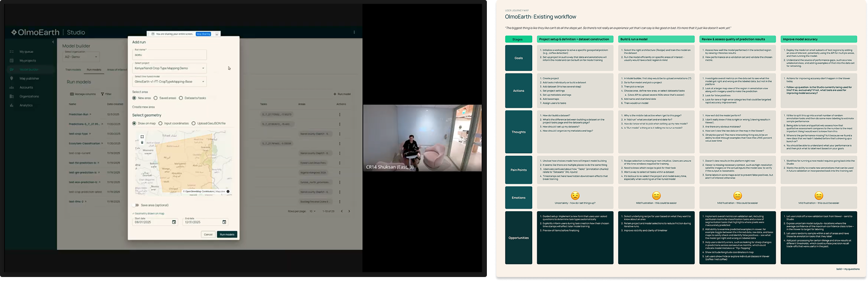Viewport: 868px width, 281px height.
Task: Click the Date created column header
Action: [x=115, y=104]
